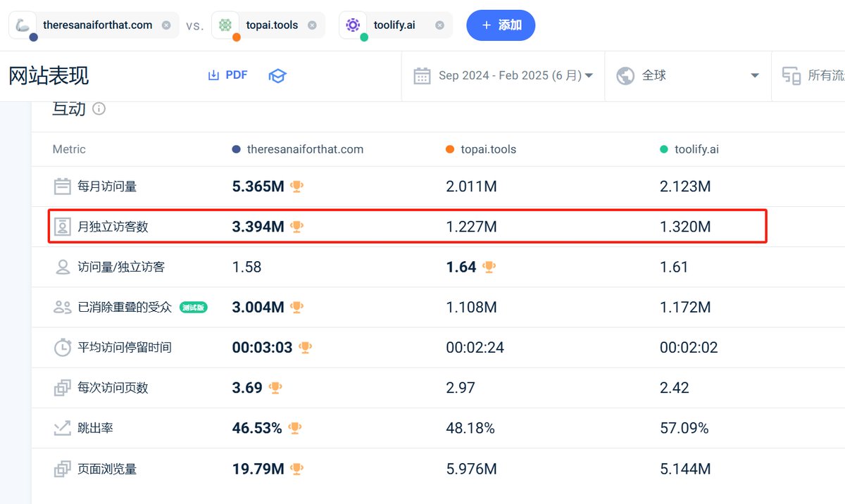Click the trophy next to 5.365M
The image size is (845, 504).
pyautogui.click(x=297, y=187)
